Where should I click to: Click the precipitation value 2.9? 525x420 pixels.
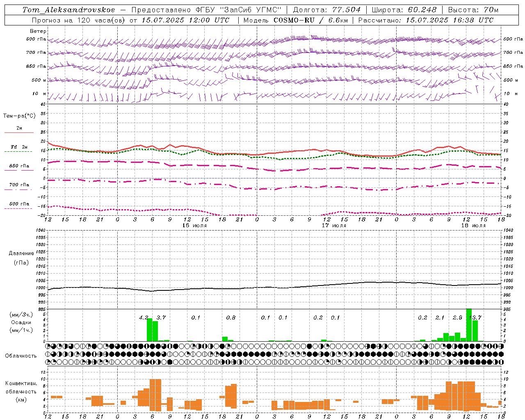pyautogui.click(x=457, y=318)
